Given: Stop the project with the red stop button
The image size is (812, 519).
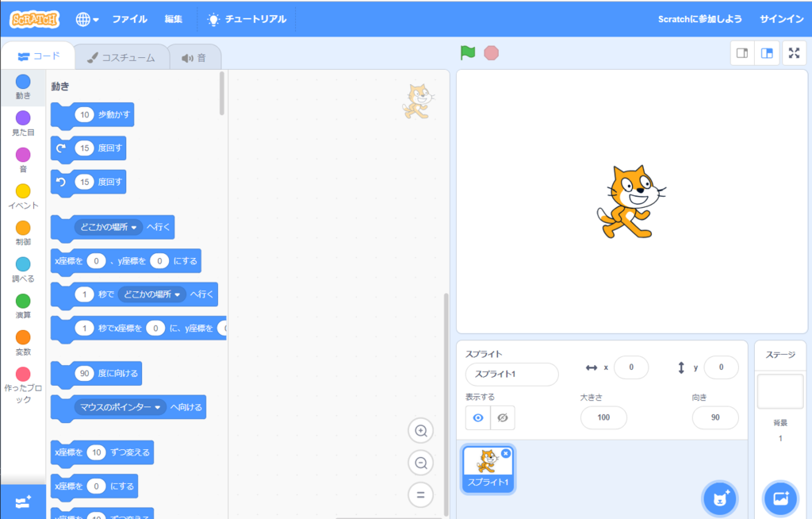Looking at the screenshot, I should click(491, 53).
